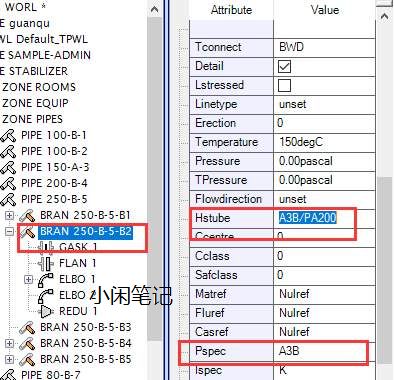
Task: Click the PIPE 250-B-5 pipe icon
Action: [8, 199]
